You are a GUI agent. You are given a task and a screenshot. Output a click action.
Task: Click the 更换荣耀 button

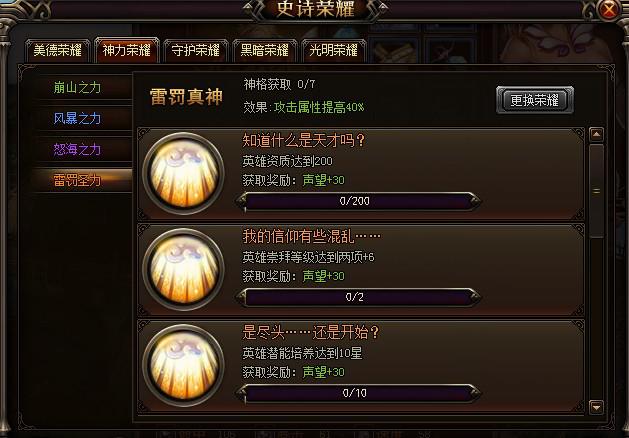tap(535, 100)
